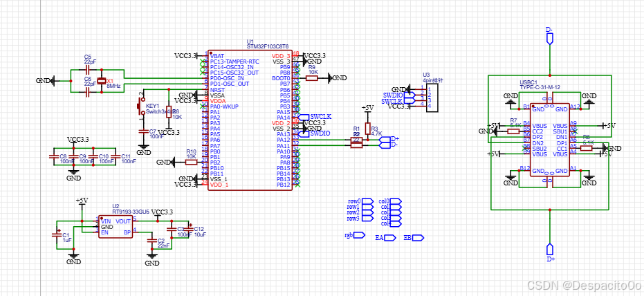Select decoupling capacitor C8
The image size is (644, 296).
53,156
